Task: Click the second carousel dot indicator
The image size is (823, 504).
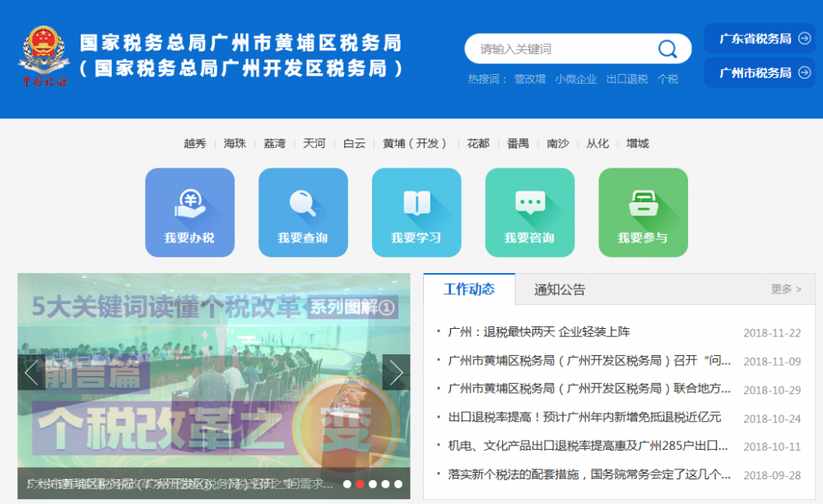Action: tap(360, 486)
